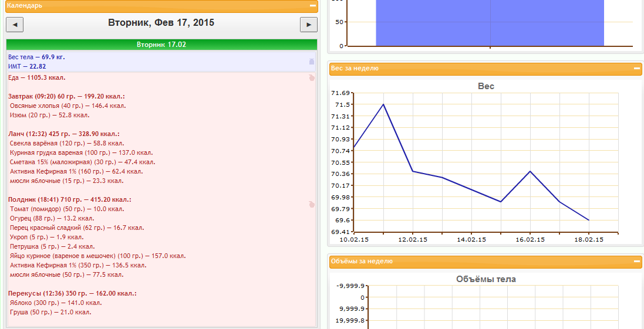644x329 pixels.
Task: Open the Ланч (12:32) meal heading
Action: 64,134
